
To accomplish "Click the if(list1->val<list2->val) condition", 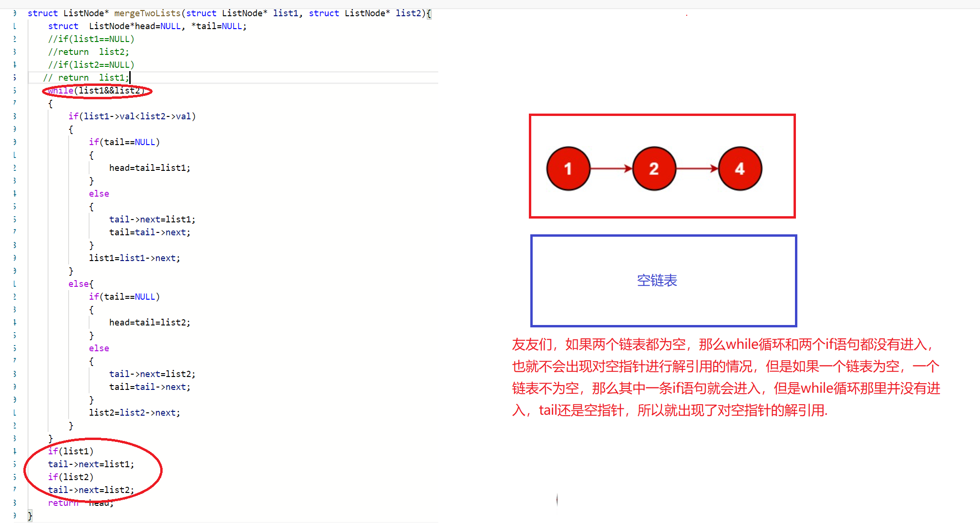I will coord(132,116).
